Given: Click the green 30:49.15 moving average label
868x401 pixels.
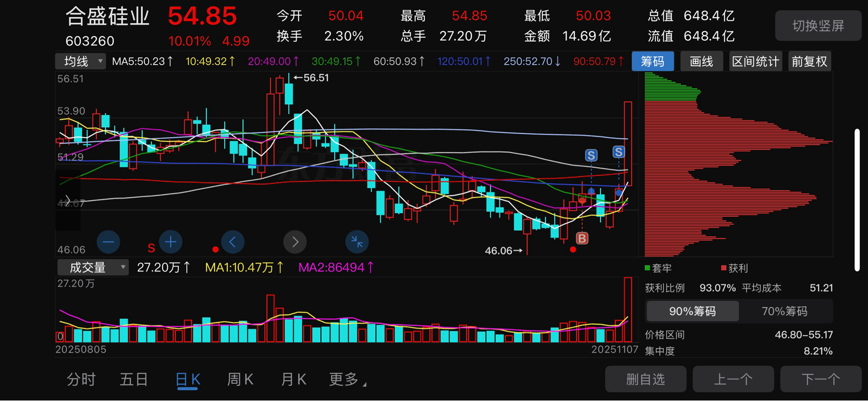Looking at the screenshot, I should (336, 62).
